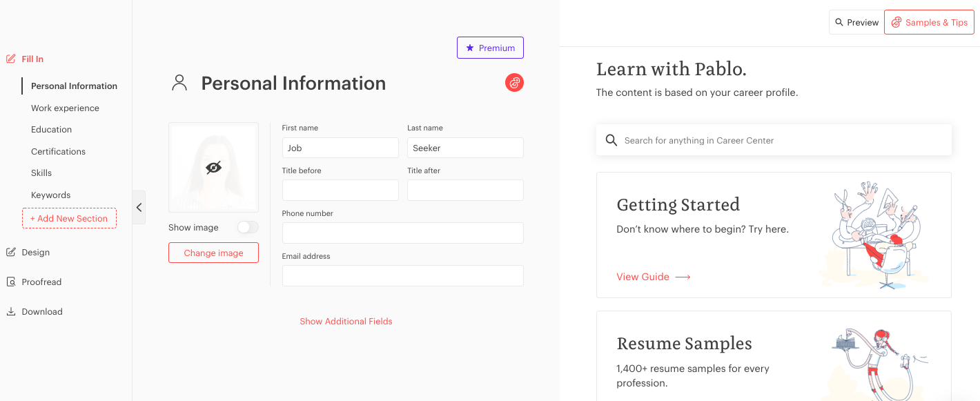Viewport: 980px width, 401px height.
Task: Click the Personal Information person icon
Action: [179, 82]
